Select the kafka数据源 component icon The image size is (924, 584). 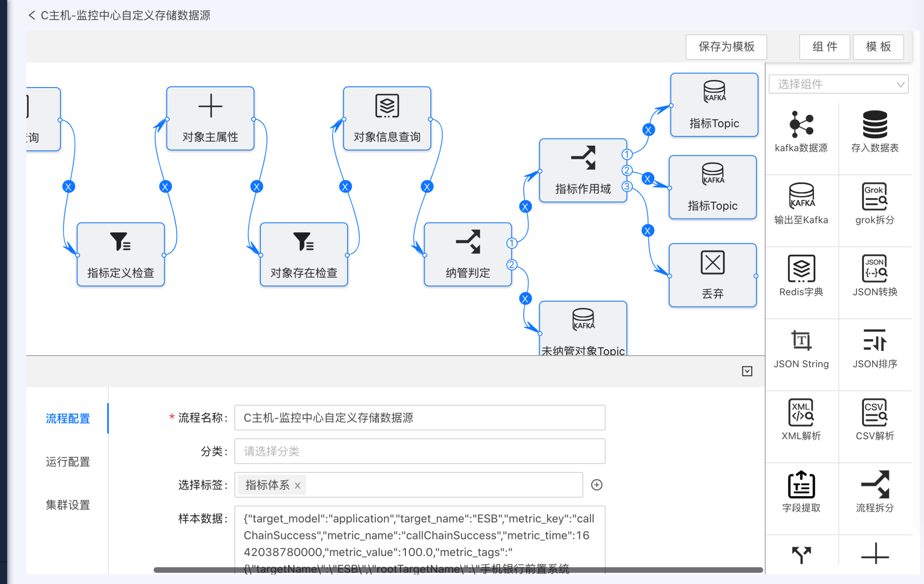(801, 125)
